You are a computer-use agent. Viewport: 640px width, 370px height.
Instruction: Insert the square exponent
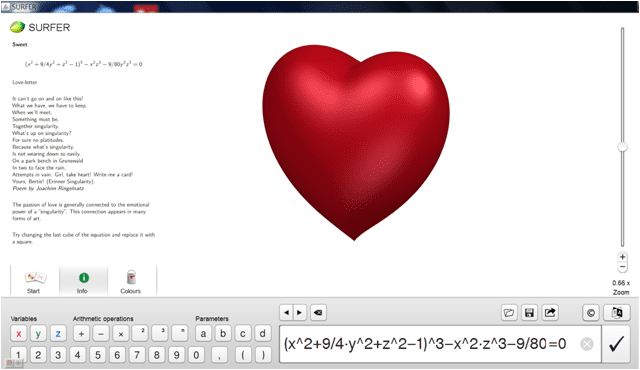pos(140,334)
